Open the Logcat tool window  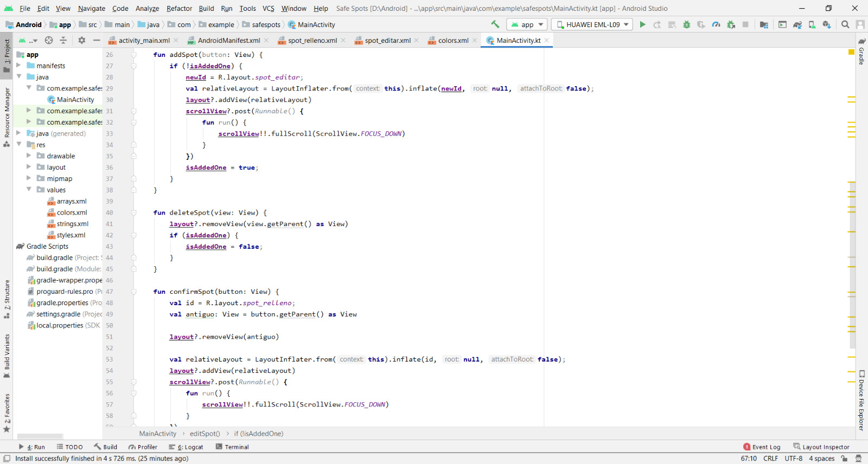[186, 447]
